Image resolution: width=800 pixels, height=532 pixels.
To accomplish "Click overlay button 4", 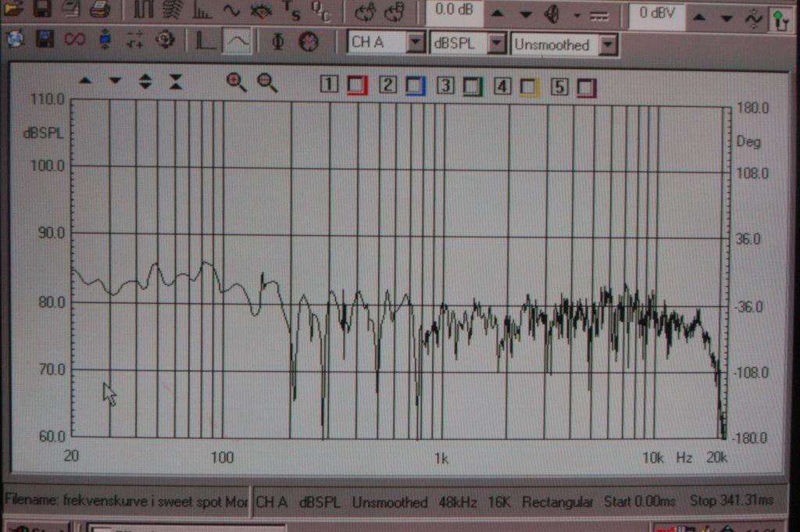I will click(x=502, y=86).
